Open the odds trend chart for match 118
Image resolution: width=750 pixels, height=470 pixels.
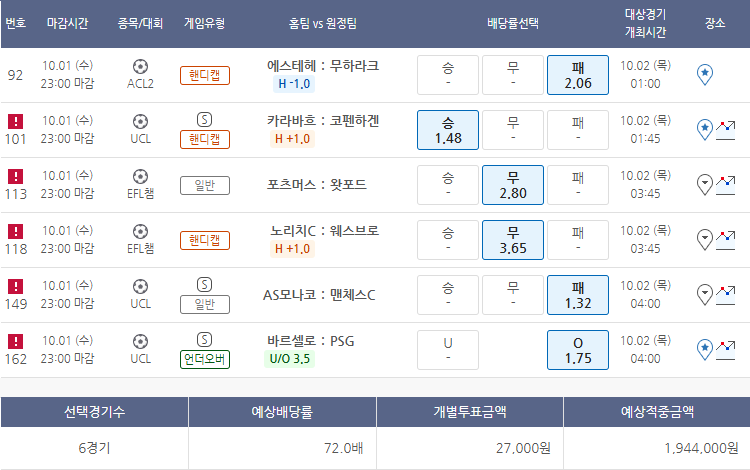pyautogui.click(x=725, y=239)
